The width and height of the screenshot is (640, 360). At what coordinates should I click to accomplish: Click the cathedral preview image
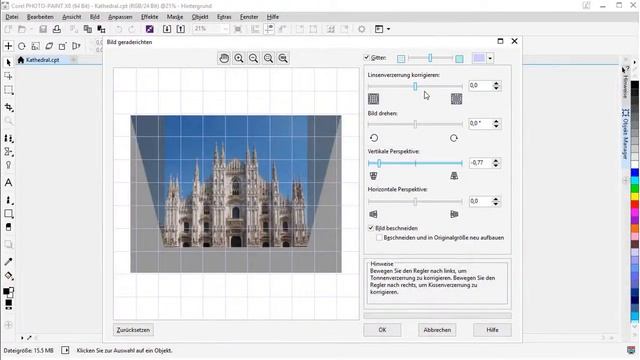(236, 194)
